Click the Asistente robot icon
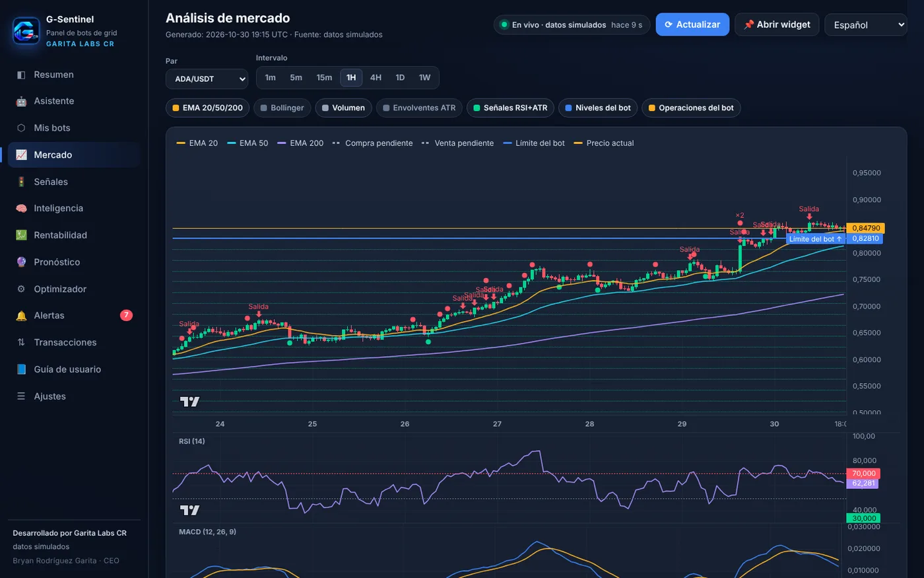 tap(21, 101)
